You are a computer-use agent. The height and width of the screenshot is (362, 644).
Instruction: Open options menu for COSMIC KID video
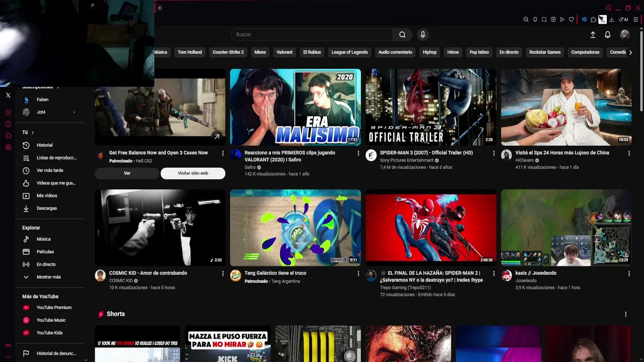(x=223, y=274)
